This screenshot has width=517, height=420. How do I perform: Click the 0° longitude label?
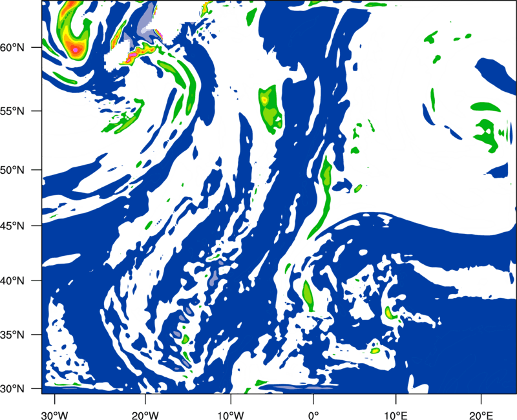tap(313, 415)
